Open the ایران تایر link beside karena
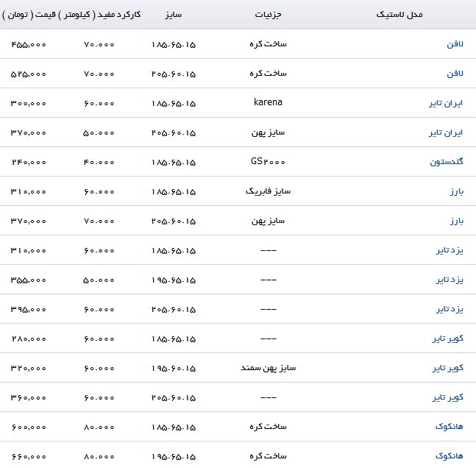The height and width of the screenshot is (468, 476). [x=446, y=103]
